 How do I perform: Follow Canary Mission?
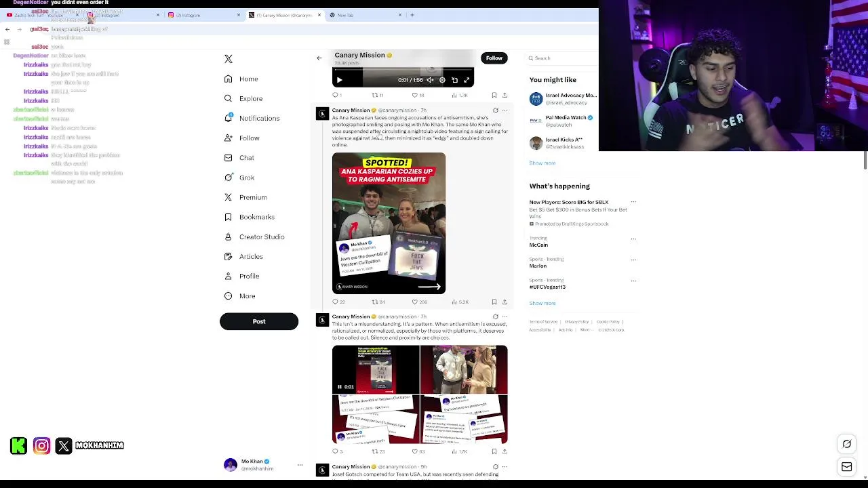pos(494,58)
